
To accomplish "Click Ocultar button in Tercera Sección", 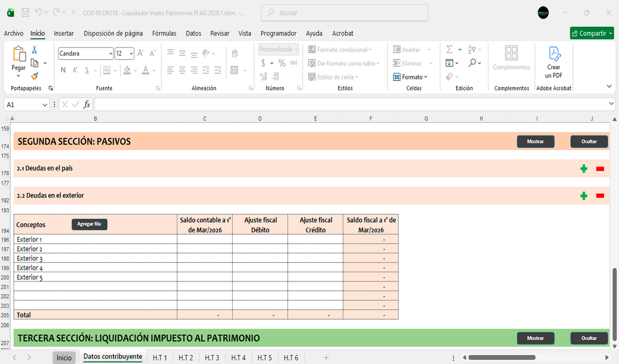I will (589, 338).
